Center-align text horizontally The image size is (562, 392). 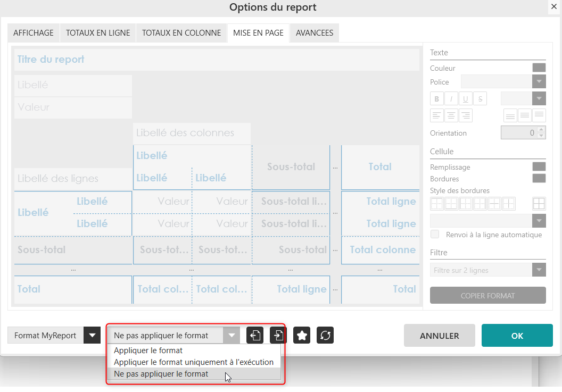point(451,115)
